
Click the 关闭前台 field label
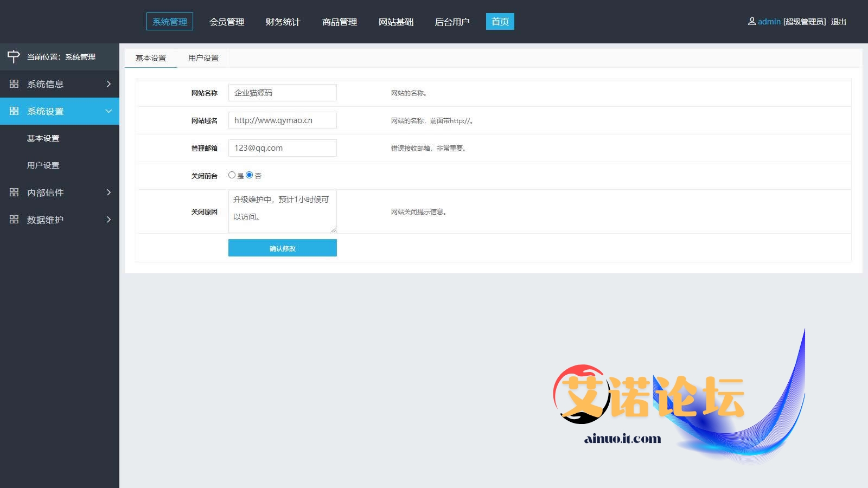[205, 176]
